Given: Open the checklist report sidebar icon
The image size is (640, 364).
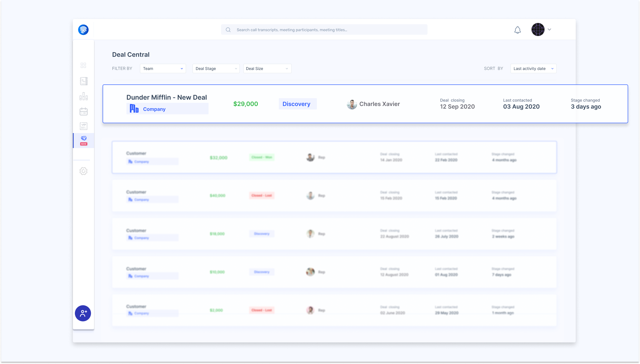Looking at the screenshot, I should [84, 126].
